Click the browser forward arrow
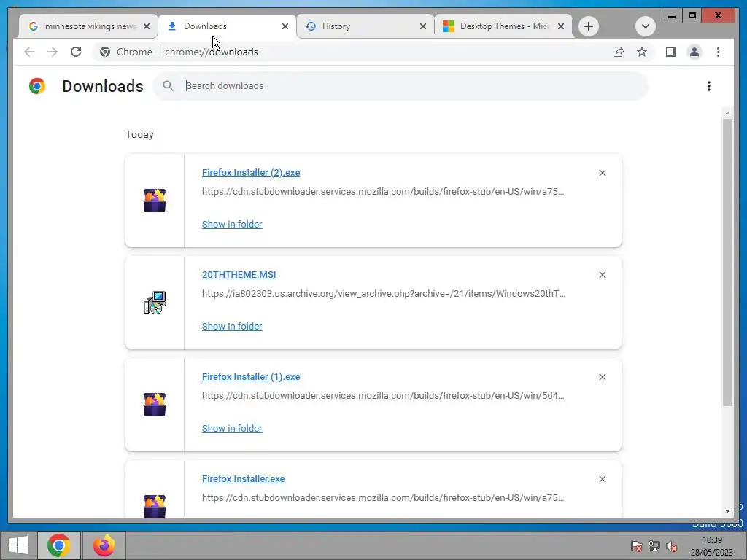Image resolution: width=747 pixels, height=560 pixels. coord(53,52)
